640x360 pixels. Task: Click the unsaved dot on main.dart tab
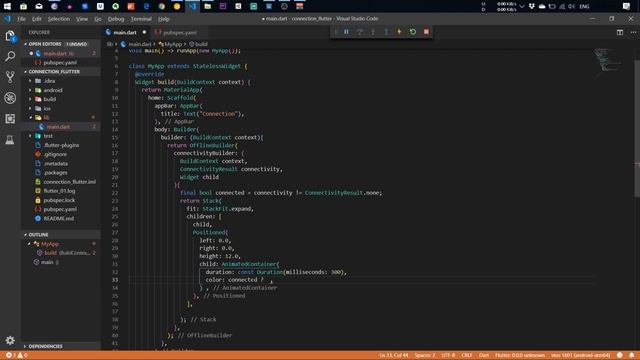coord(144,32)
